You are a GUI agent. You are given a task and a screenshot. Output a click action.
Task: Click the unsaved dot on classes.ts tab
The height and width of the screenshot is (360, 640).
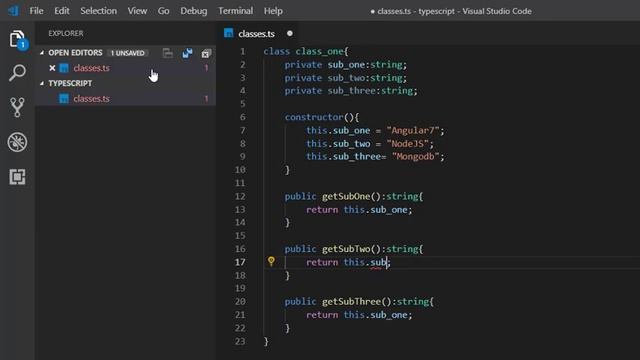coord(290,33)
